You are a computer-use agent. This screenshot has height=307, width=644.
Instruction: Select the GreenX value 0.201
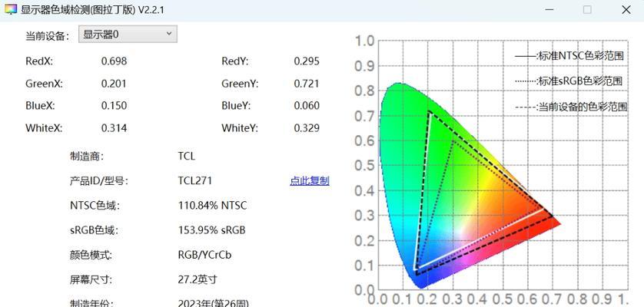[115, 84]
